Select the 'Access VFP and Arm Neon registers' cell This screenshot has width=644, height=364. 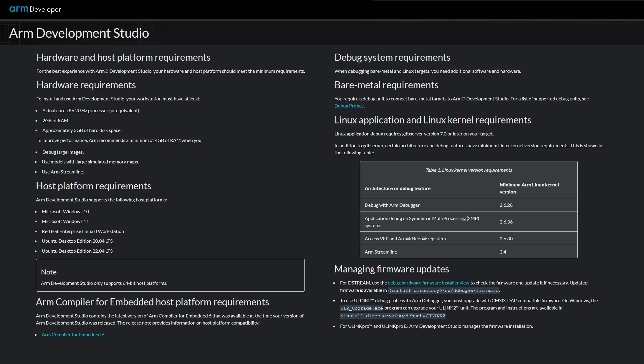pyautogui.click(x=405, y=239)
